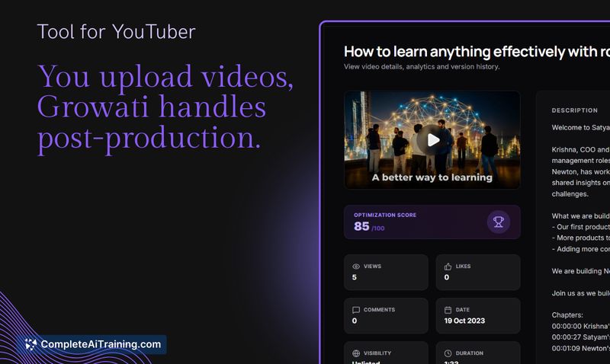Click the 'Welcome to Satya' description line
The width and height of the screenshot is (610, 364).
(x=581, y=128)
